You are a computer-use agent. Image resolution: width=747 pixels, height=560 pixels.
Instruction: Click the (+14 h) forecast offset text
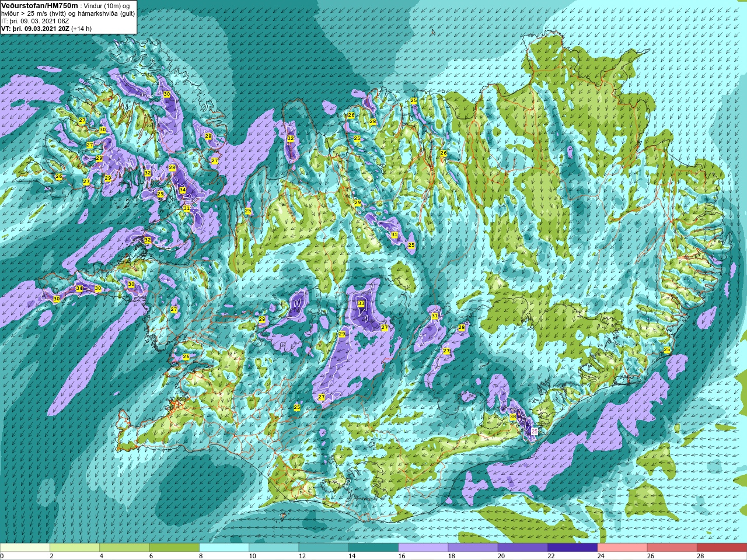tap(81, 28)
